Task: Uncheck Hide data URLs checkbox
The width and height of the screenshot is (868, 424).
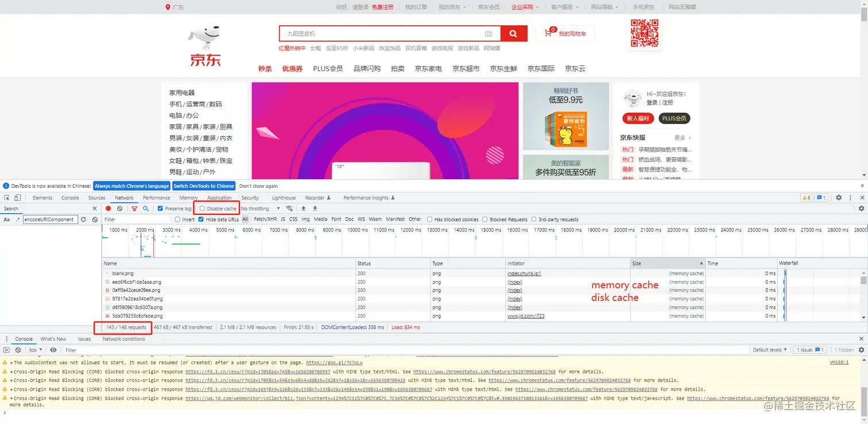Action: click(x=201, y=219)
